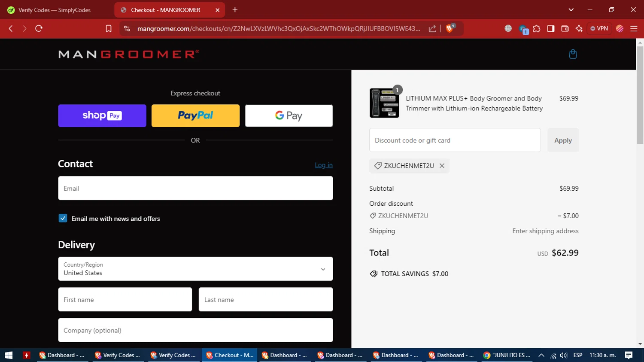Go forward with the forward arrow
Viewport: 644px width, 362px height.
24,28
